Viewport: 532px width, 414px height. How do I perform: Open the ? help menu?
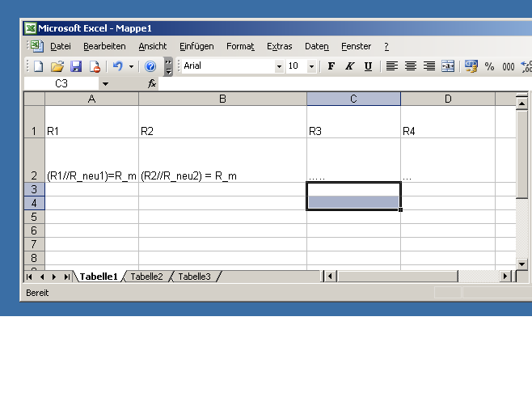386,46
